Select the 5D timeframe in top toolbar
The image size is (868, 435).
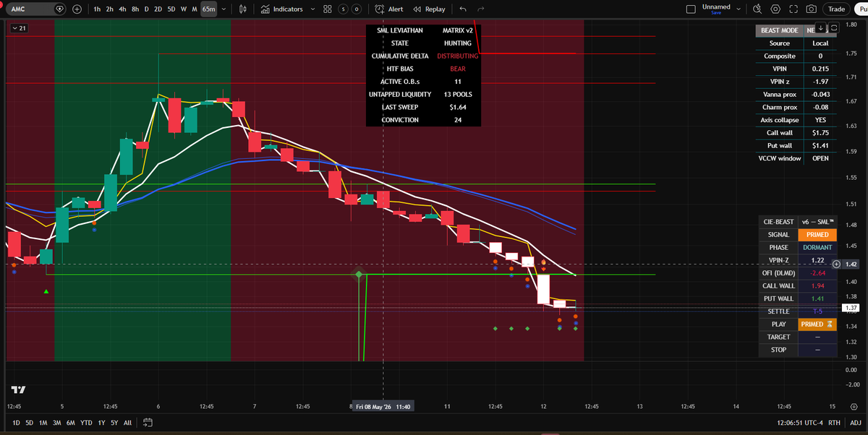click(171, 9)
